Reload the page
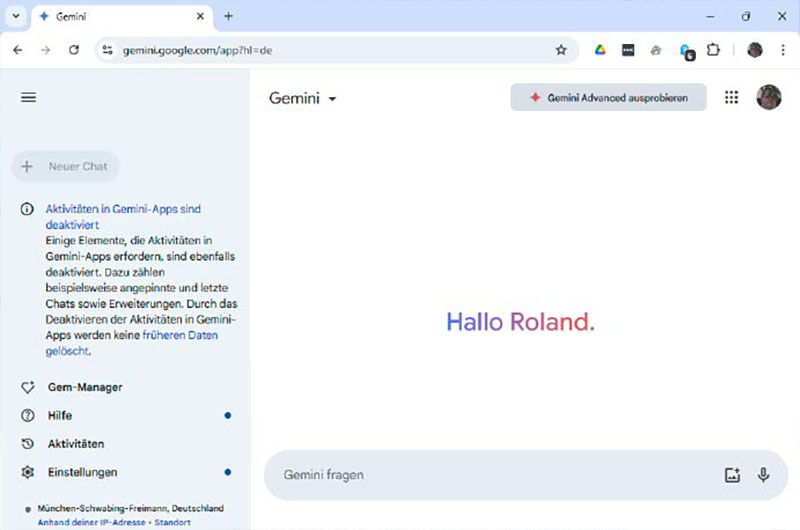This screenshot has height=530, width=800. click(x=74, y=50)
